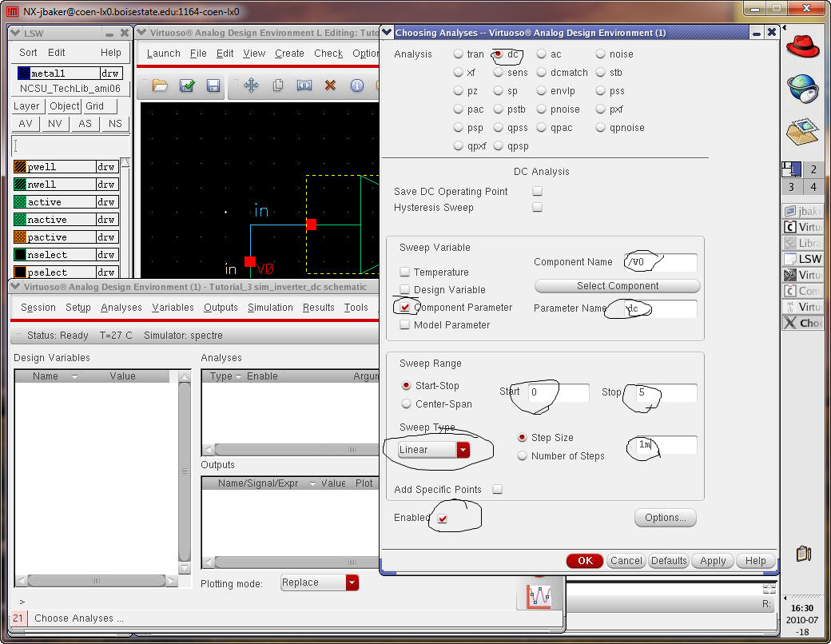Click the waveform plot outputs icon

540,596
